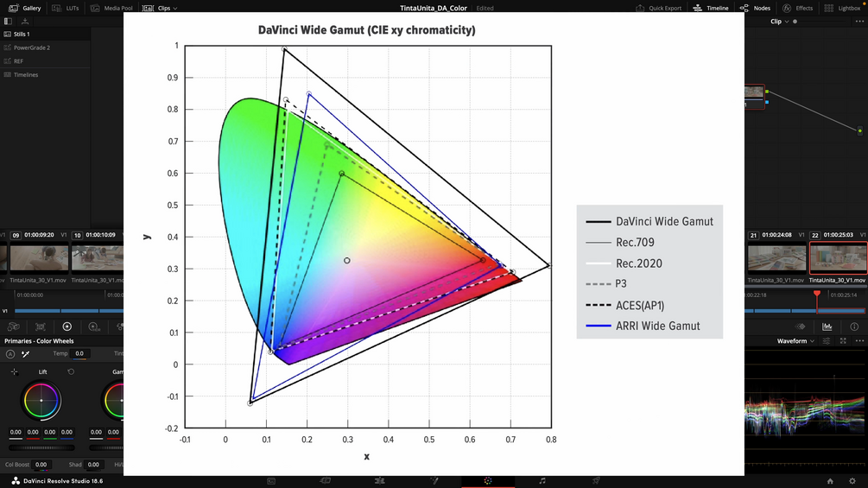The height and width of the screenshot is (488, 868).
Task: Expand the Clips dropdown arrow
Action: pyautogui.click(x=175, y=9)
